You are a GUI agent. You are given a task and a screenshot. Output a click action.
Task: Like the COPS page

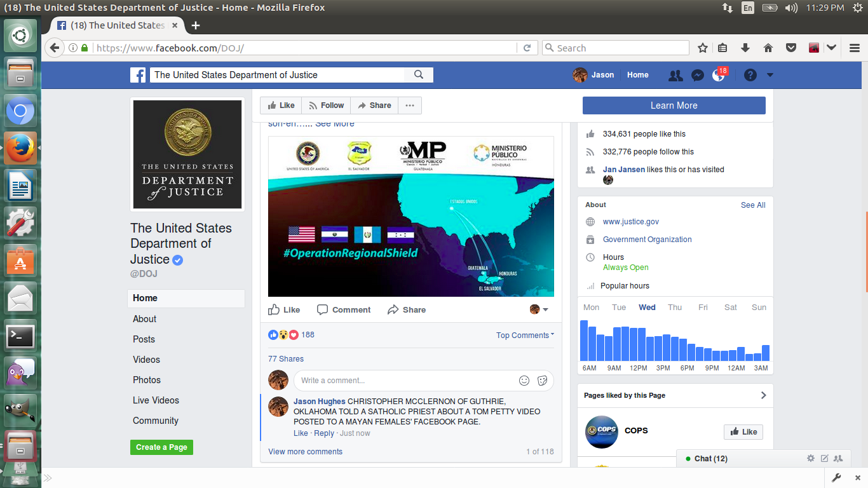click(x=743, y=431)
